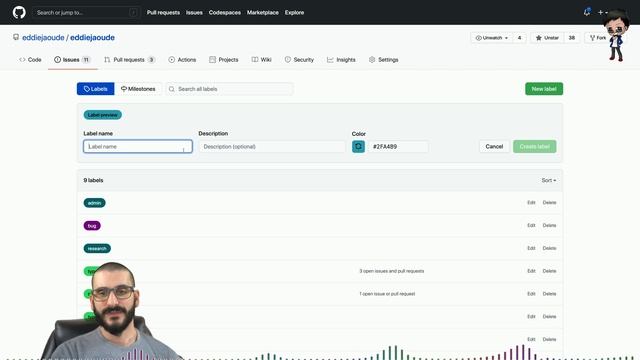Click the green New label button
Image resolution: width=640 pixels, height=360 pixels.
click(544, 89)
